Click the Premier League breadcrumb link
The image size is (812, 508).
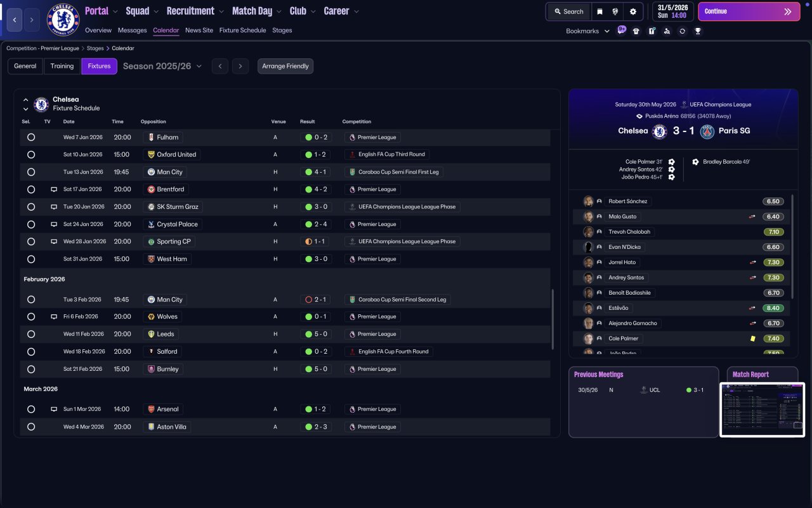(x=43, y=48)
